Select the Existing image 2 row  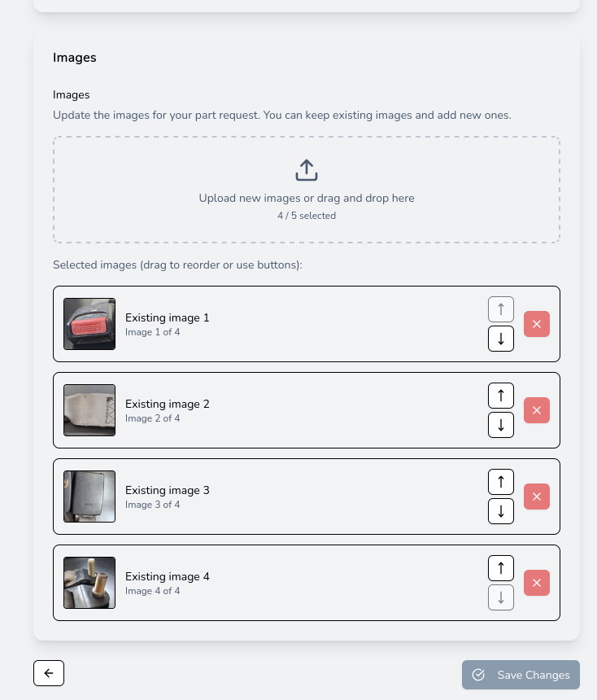coord(307,410)
